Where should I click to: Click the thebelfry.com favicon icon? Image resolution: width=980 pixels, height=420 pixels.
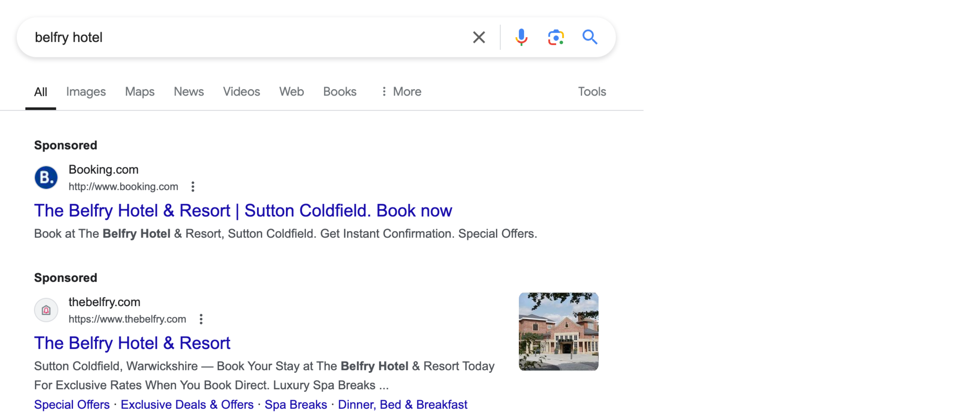[x=46, y=310]
